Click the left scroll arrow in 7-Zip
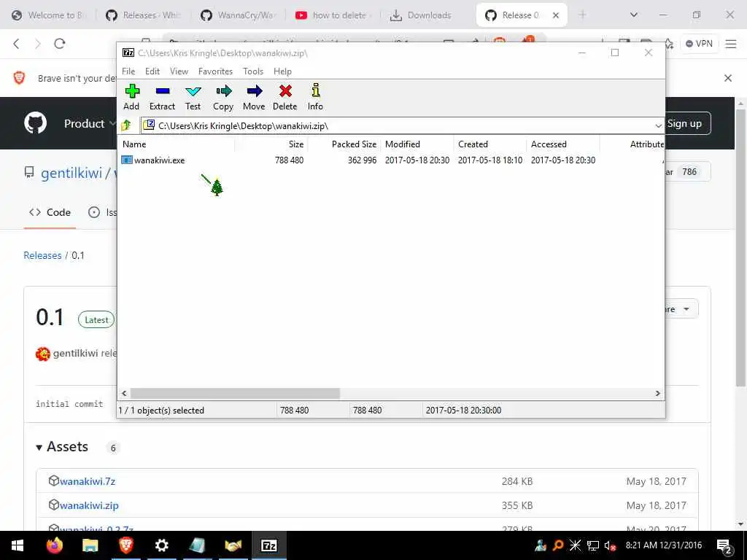The height and width of the screenshot is (560, 747). click(124, 393)
